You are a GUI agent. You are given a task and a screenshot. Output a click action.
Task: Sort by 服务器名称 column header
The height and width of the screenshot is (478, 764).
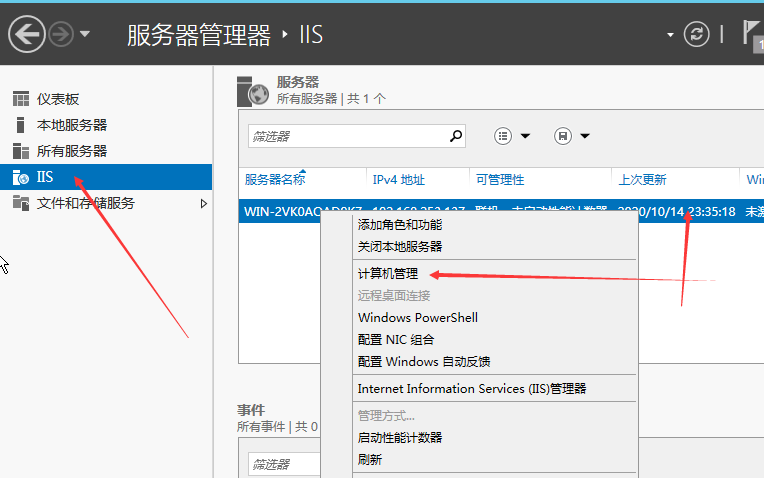(275, 180)
